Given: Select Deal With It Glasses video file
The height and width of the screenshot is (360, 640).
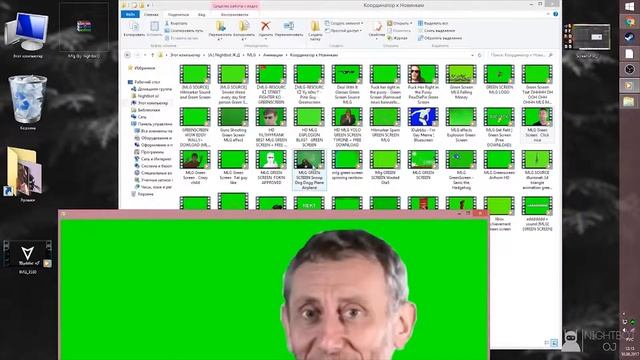Looking at the screenshot, I should [347, 84].
